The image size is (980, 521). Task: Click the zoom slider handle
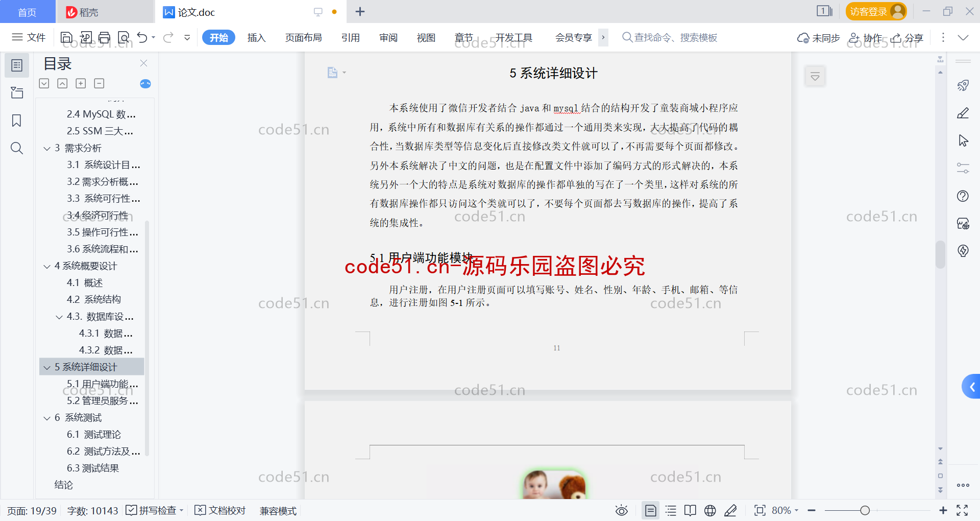865,510
